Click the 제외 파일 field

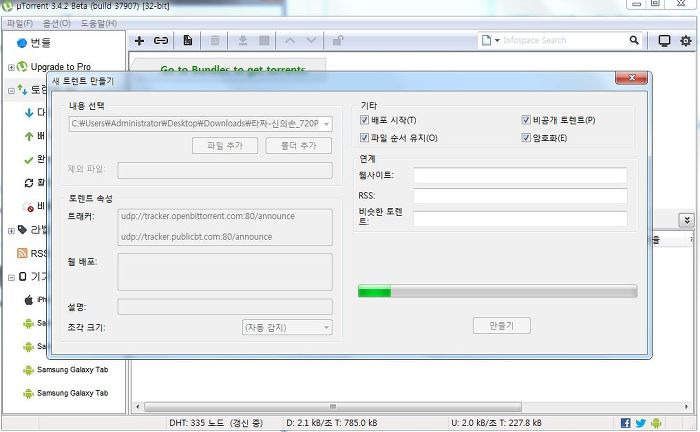pos(225,170)
